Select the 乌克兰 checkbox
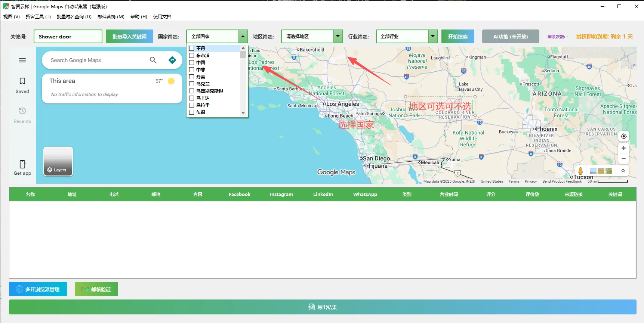Image resolution: width=644 pixels, height=323 pixels. pos(192,84)
